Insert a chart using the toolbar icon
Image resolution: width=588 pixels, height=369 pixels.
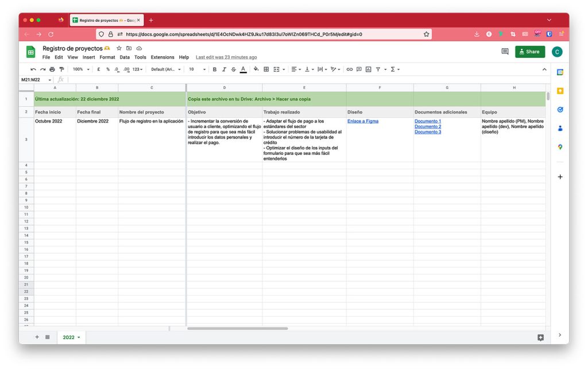point(368,69)
